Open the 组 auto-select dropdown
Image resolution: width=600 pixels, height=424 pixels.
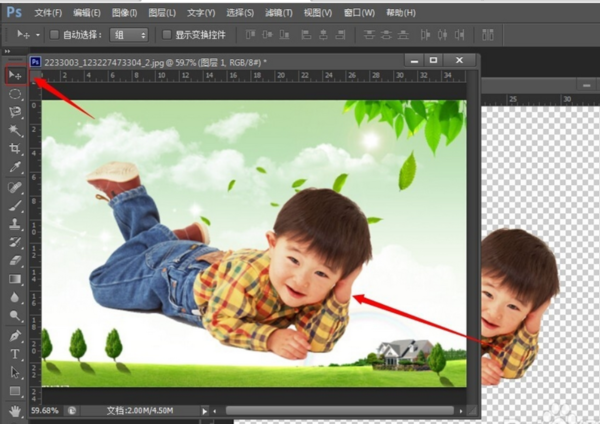click(130, 34)
